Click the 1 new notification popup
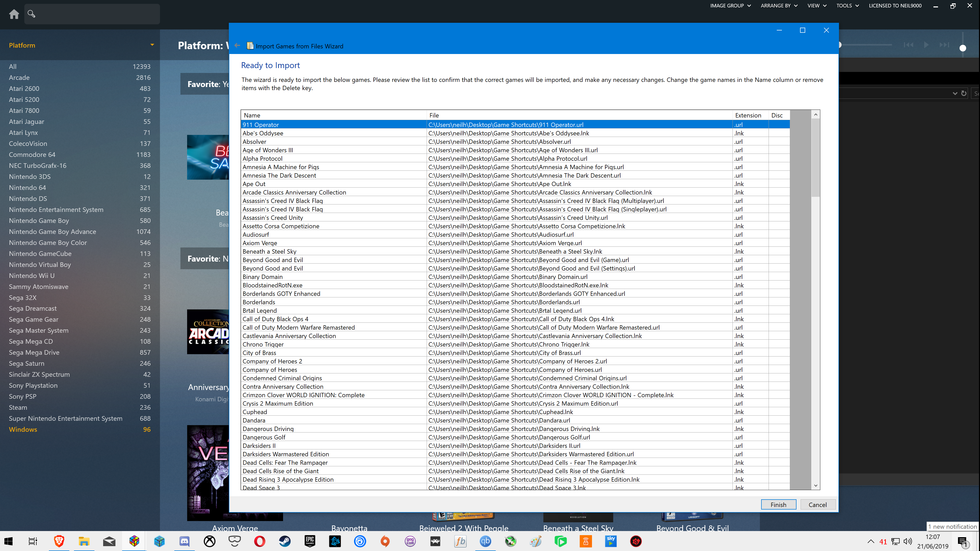 pyautogui.click(x=952, y=526)
